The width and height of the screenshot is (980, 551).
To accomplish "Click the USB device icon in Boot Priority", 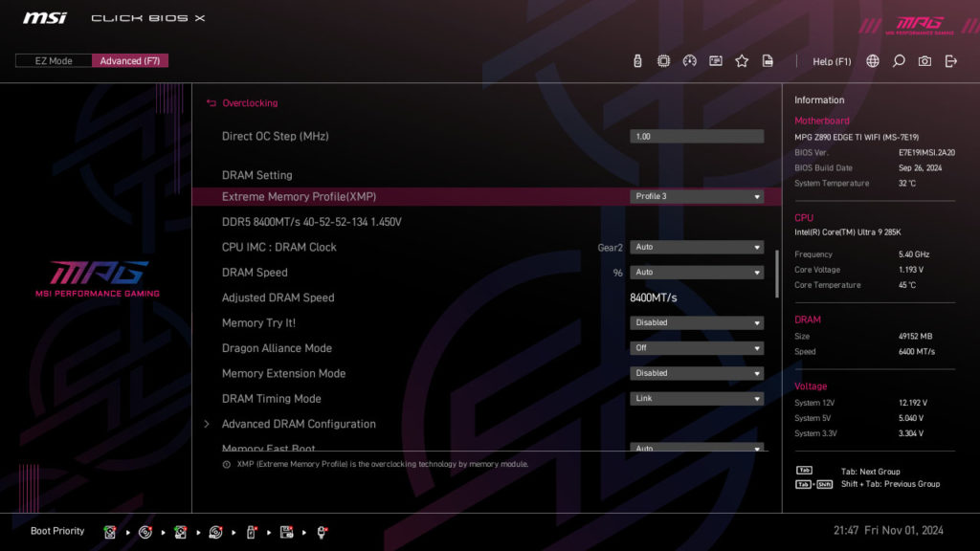I will 250,532.
